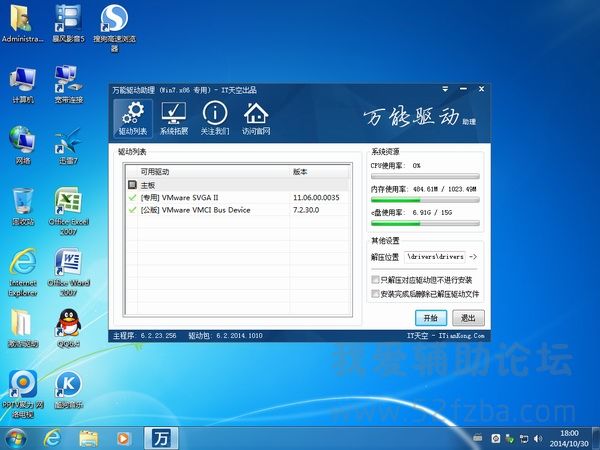Select version cell 7.2.30.0
Viewport: 600px width, 450px height.
[306, 210]
